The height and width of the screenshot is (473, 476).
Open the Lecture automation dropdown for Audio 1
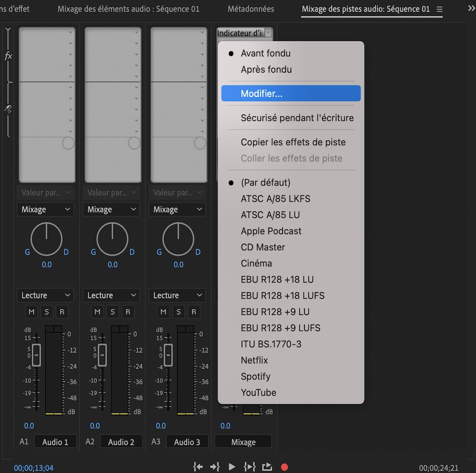click(x=45, y=295)
